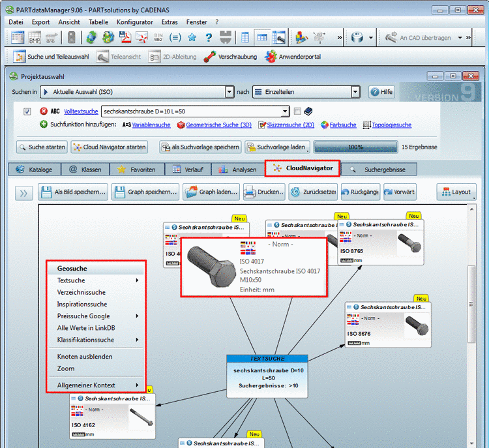This screenshot has height=448, width=489.
Task: Click the TEXTSUCHE central graph node
Action: coord(267,376)
